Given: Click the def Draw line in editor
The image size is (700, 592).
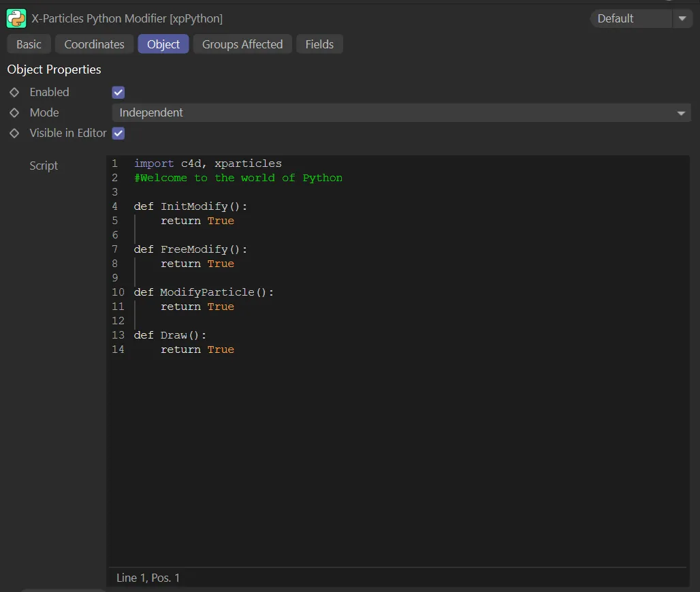Looking at the screenshot, I should pyautogui.click(x=170, y=335).
